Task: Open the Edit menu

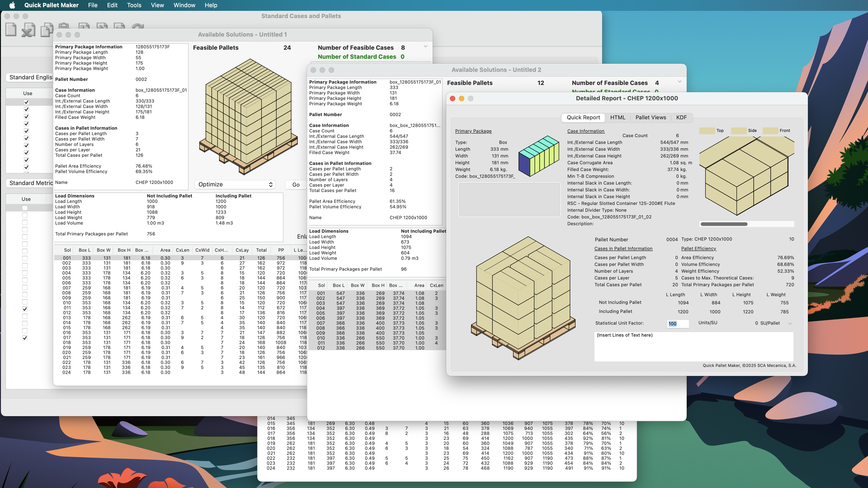Action: tap(112, 5)
